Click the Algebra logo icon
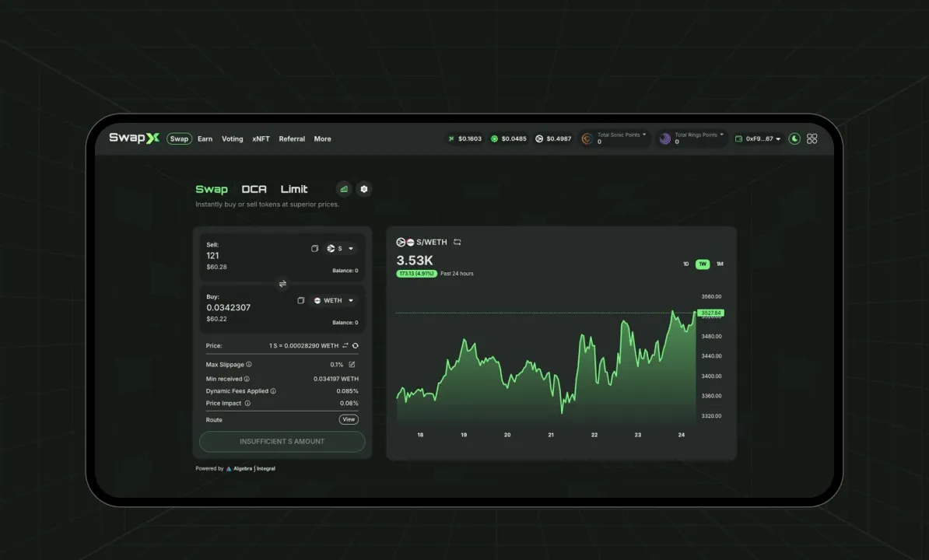Screen dimensions: 929x560 [229, 469]
